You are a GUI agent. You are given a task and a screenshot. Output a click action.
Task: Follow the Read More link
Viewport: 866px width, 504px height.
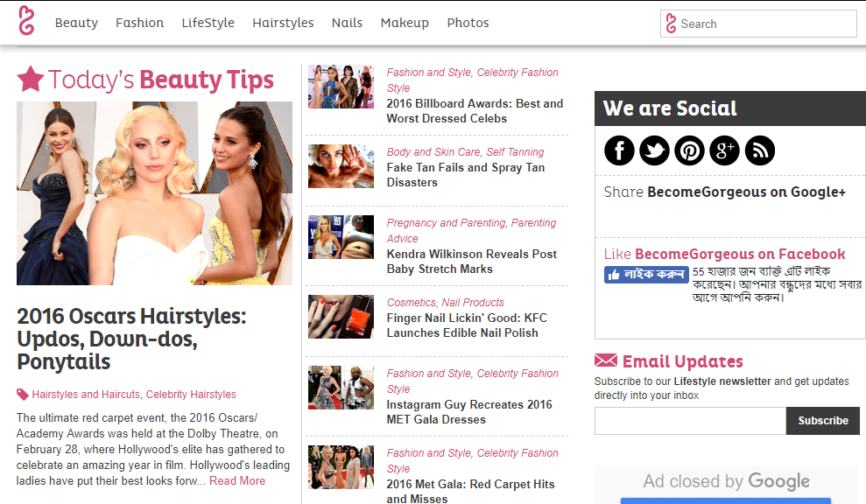pos(236,480)
